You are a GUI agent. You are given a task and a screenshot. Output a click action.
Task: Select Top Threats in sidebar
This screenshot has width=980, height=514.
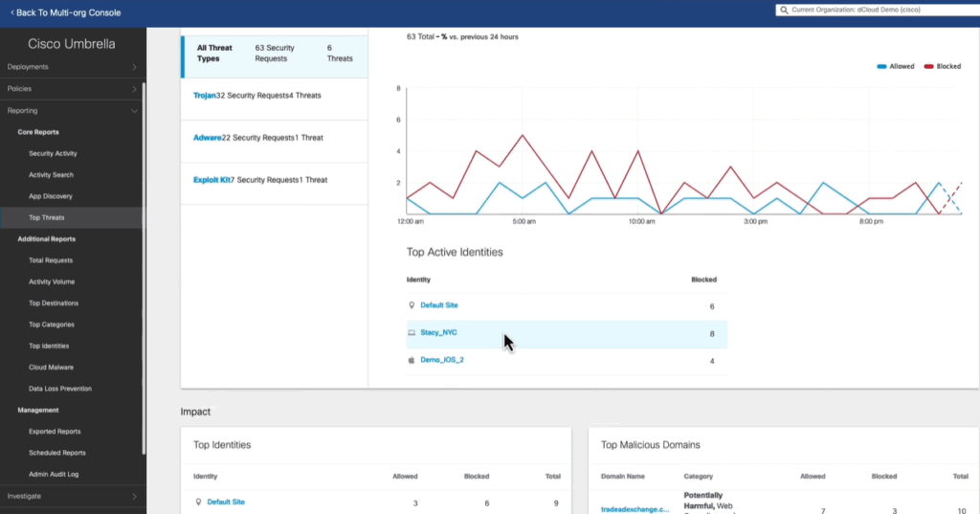(47, 217)
